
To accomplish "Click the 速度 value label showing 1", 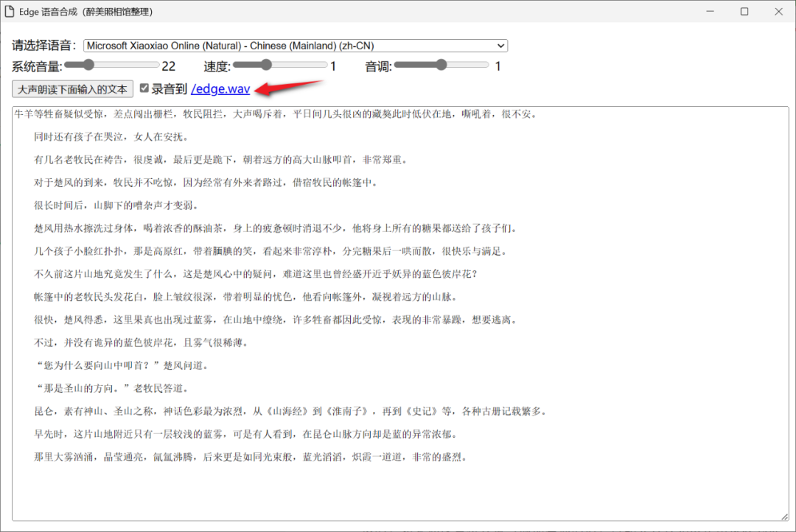I will coord(332,65).
